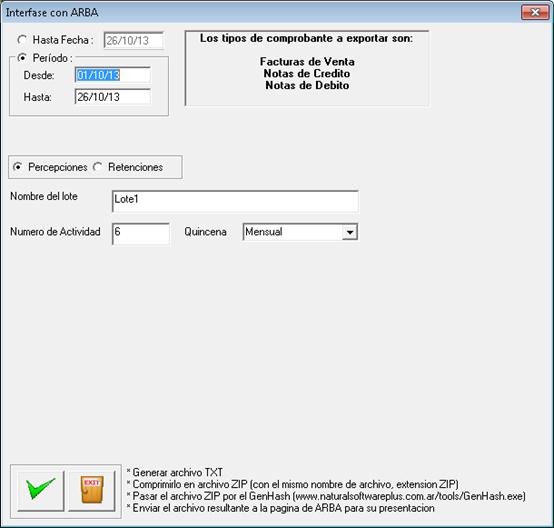This screenshot has height=528, width=554.
Task: Click the Interfase con ARBA title bar
Action: click(261, 12)
